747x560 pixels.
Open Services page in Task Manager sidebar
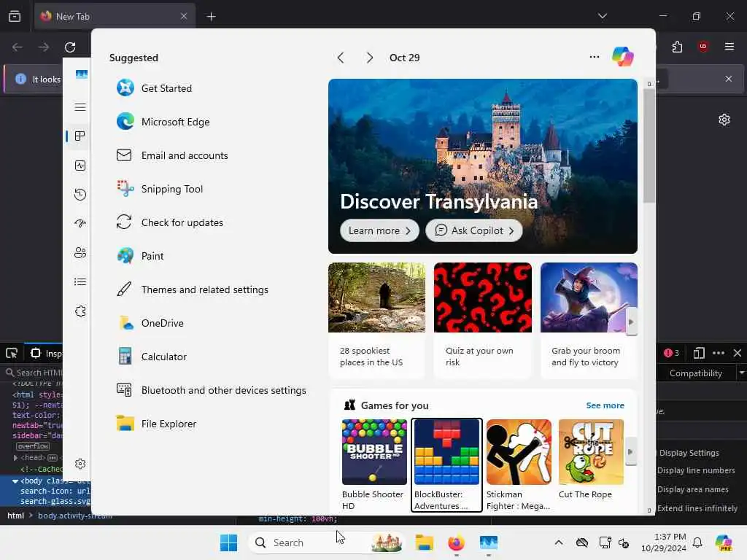coord(80,311)
